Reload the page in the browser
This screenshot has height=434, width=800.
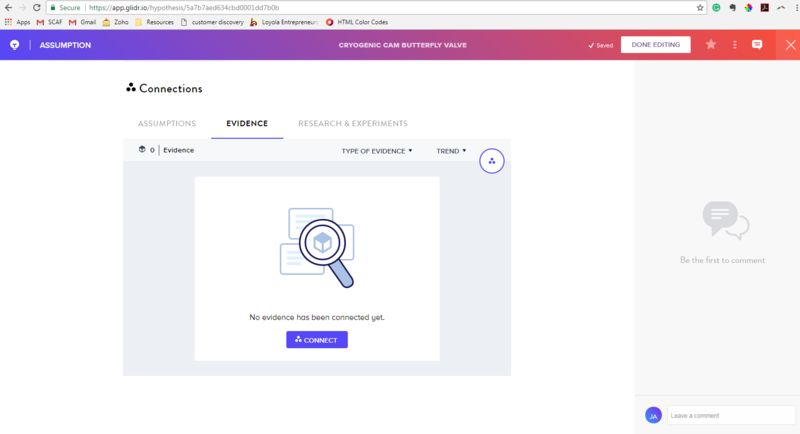[x=37, y=7]
